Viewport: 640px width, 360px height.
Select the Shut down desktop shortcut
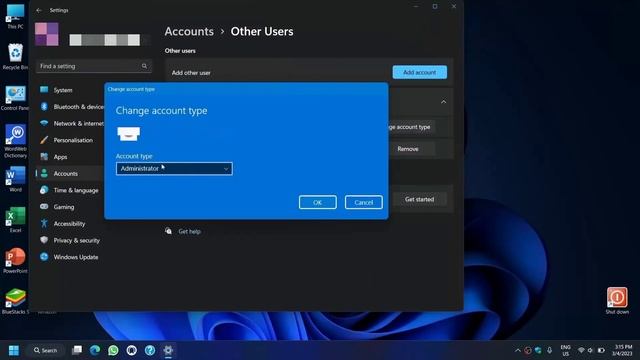pos(617,301)
